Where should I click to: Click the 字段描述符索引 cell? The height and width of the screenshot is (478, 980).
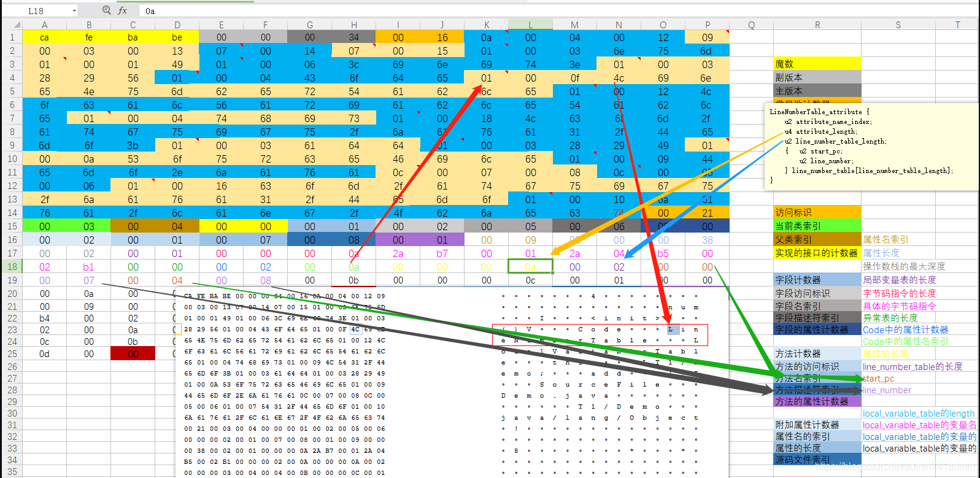[x=817, y=318]
